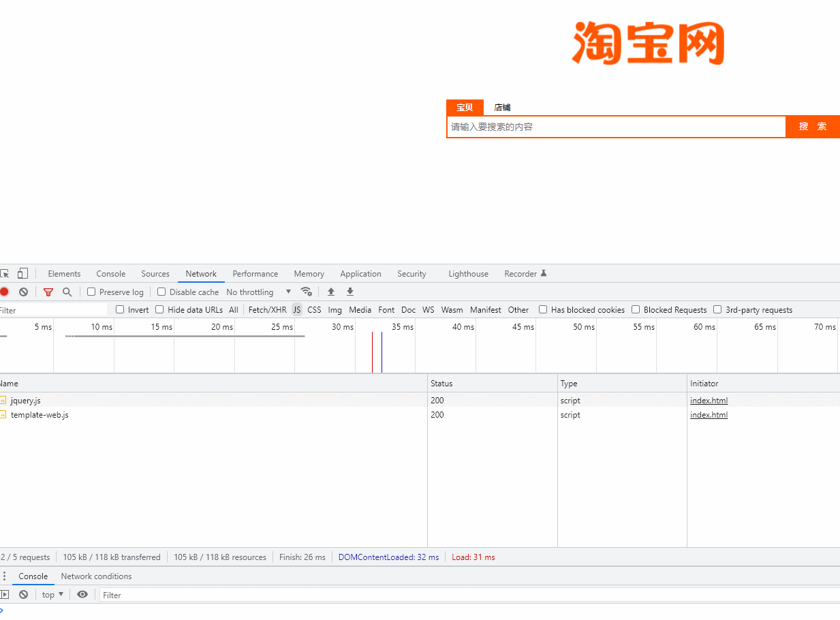
Task: Open the console top context dropdown
Action: pos(52,595)
